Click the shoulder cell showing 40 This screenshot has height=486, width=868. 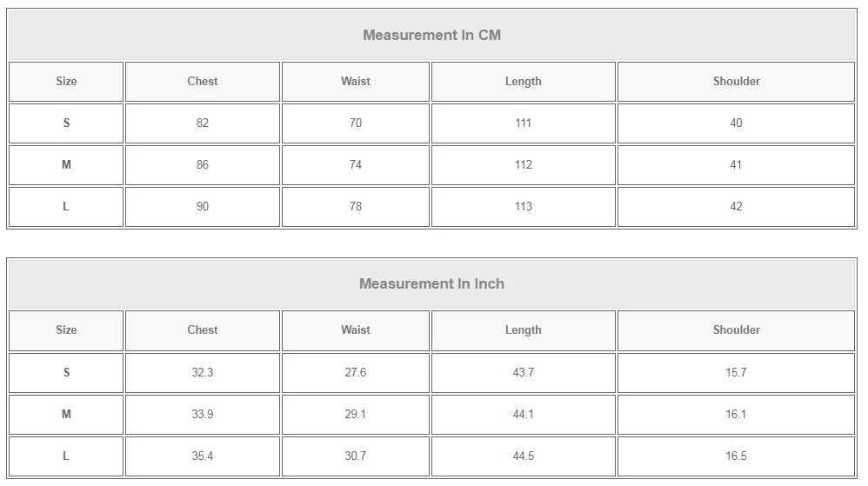point(736,123)
